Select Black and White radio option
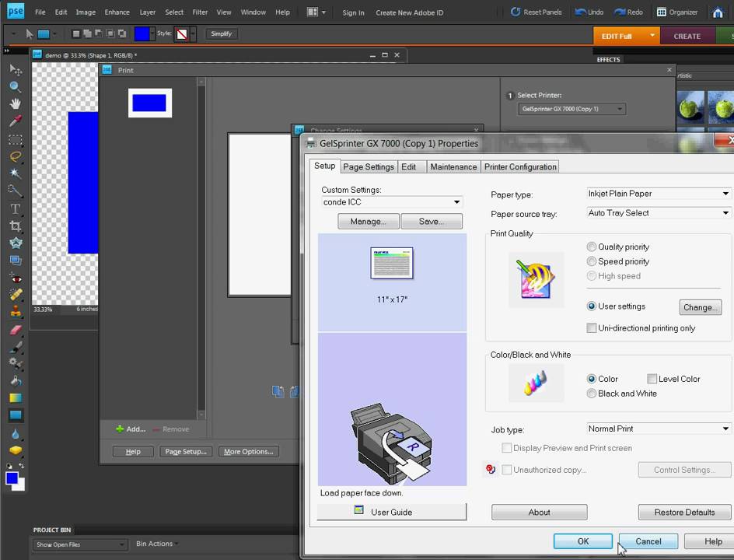734x560 pixels. (592, 393)
